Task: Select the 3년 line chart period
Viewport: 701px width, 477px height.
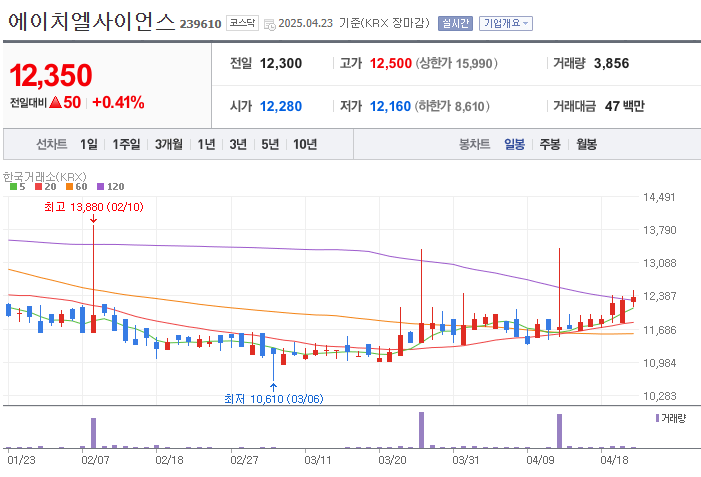Action: 238,144
